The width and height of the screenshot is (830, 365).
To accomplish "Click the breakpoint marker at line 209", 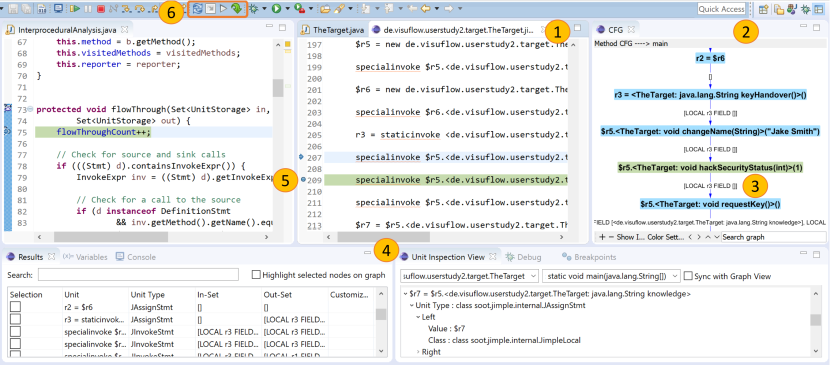I will 302,180.
